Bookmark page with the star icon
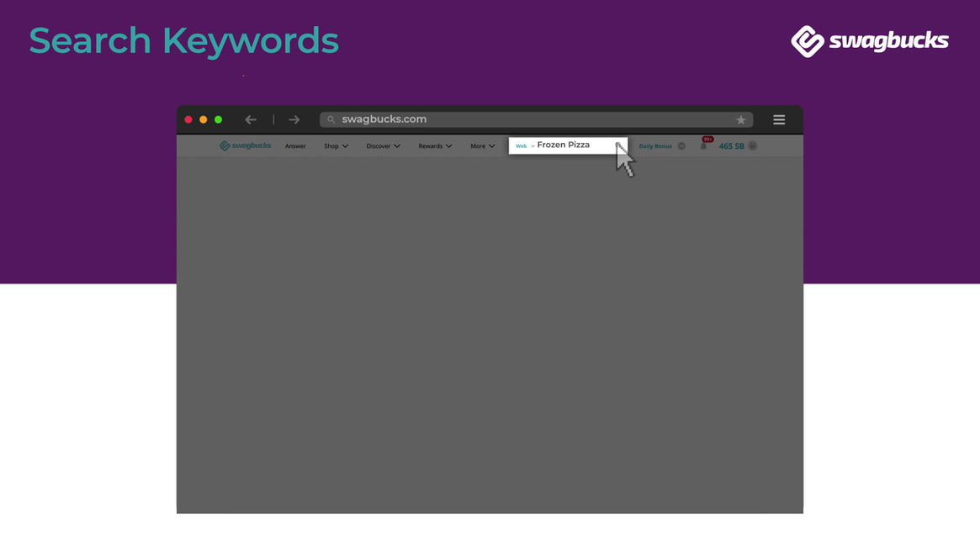Image resolution: width=980 pixels, height=551 pixels. 740,119
